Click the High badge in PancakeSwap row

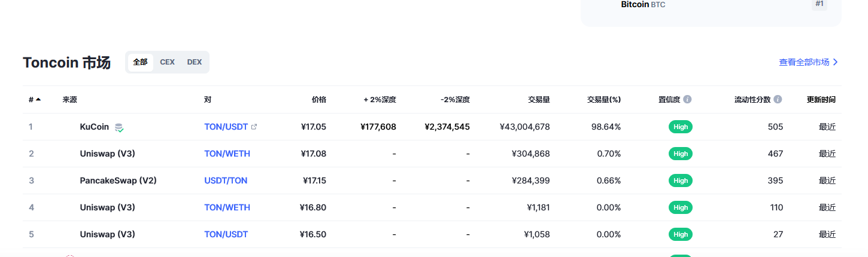click(x=681, y=180)
